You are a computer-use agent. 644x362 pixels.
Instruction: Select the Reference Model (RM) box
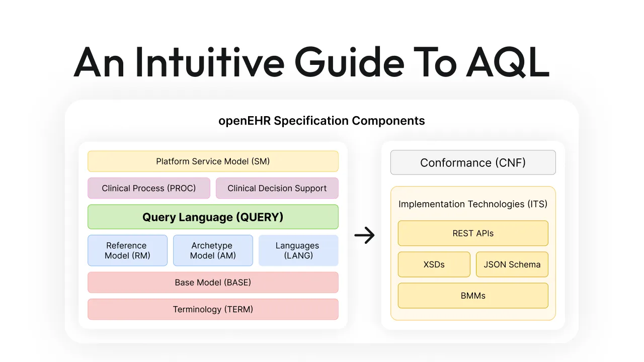click(x=127, y=250)
